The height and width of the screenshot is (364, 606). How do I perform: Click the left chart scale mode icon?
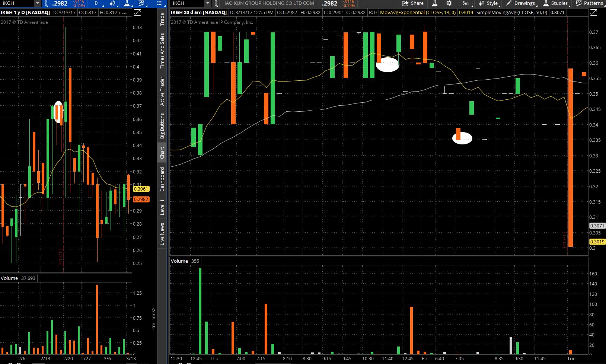pos(137,12)
